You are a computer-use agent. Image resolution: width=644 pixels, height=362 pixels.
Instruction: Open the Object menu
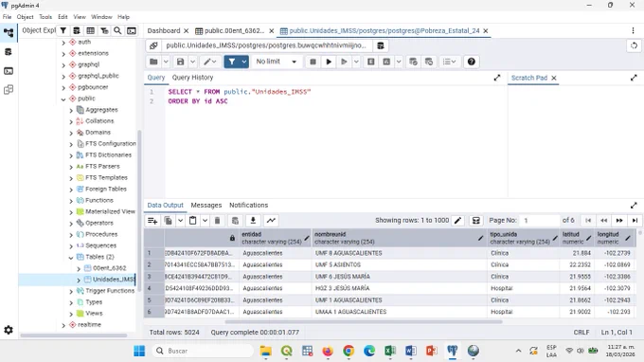click(25, 17)
